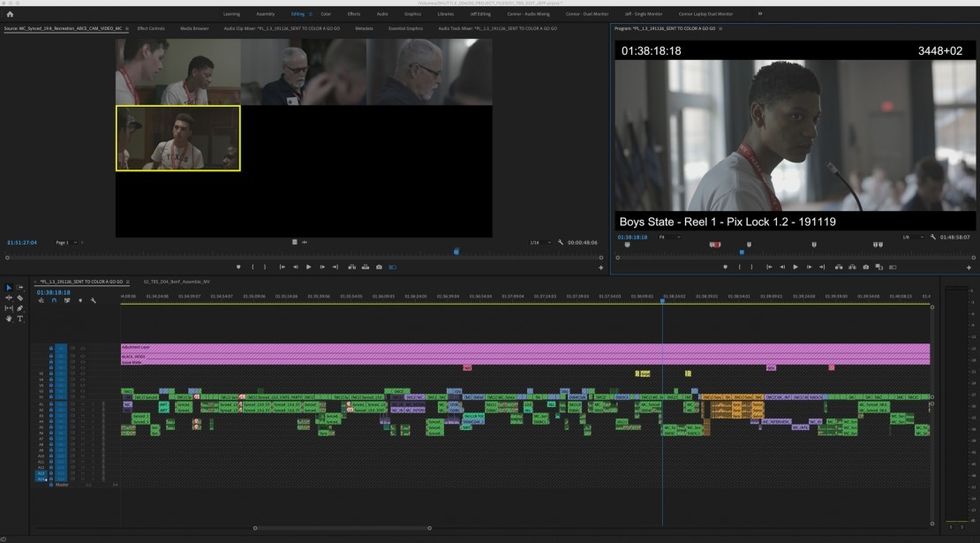Image resolution: width=980 pixels, height=543 pixels.
Task: Switch to Effects workspace
Action: point(354,14)
